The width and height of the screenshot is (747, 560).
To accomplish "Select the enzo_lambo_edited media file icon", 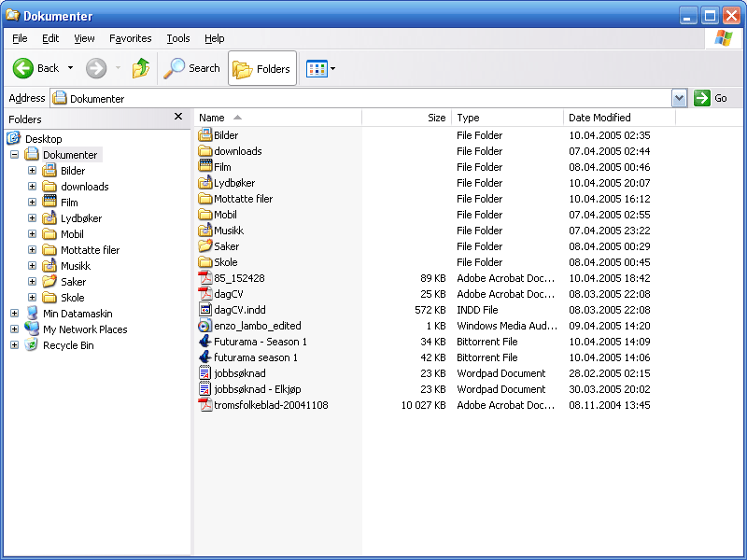I will [x=206, y=326].
